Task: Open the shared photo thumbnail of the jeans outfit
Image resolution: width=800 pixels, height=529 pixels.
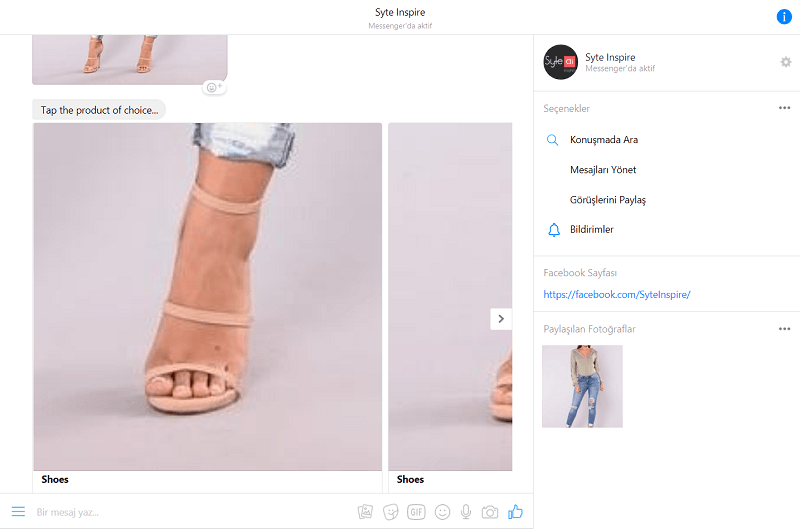Action: point(582,386)
